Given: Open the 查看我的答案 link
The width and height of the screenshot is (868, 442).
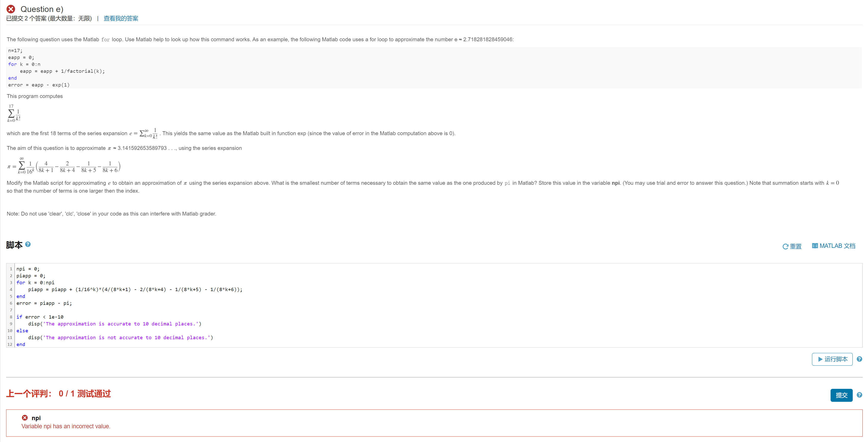Looking at the screenshot, I should 121,19.
